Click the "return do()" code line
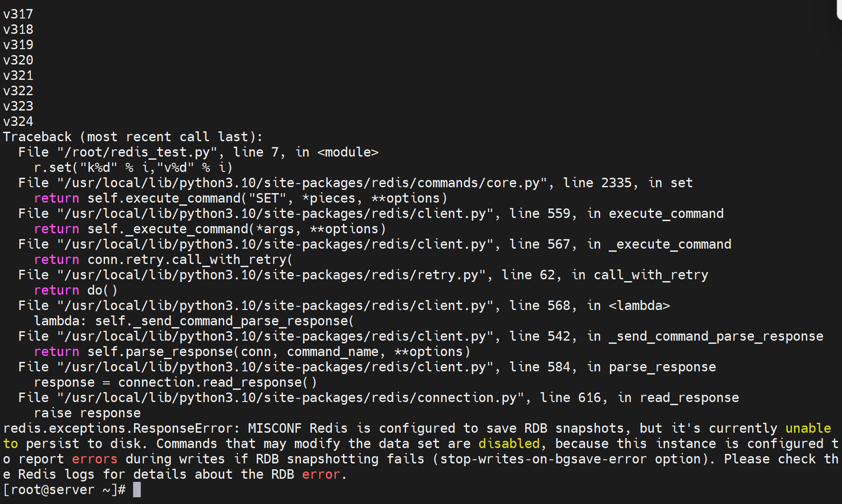Viewport: 842px width, 504px height. [x=75, y=290]
